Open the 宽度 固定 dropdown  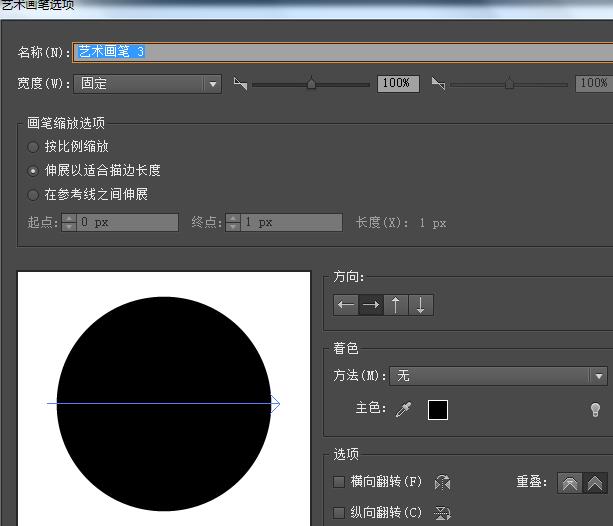(147, 84)
